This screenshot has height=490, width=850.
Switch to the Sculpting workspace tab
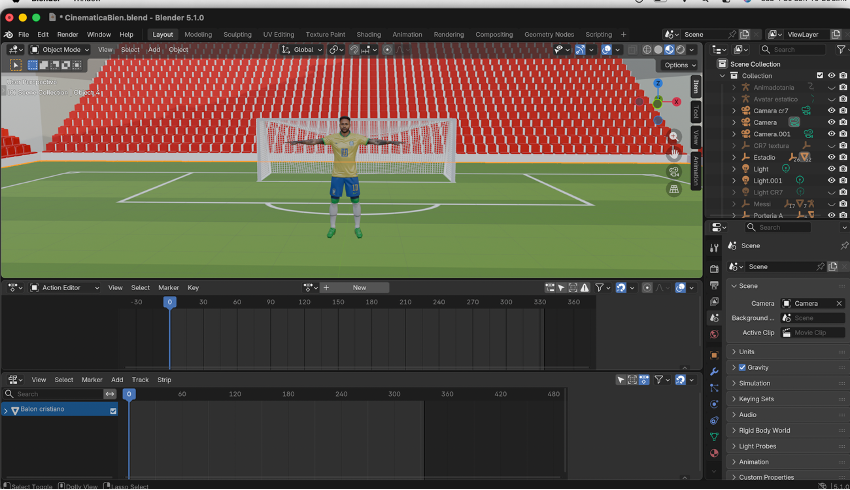pyautogui.click(x=238, y=34)
